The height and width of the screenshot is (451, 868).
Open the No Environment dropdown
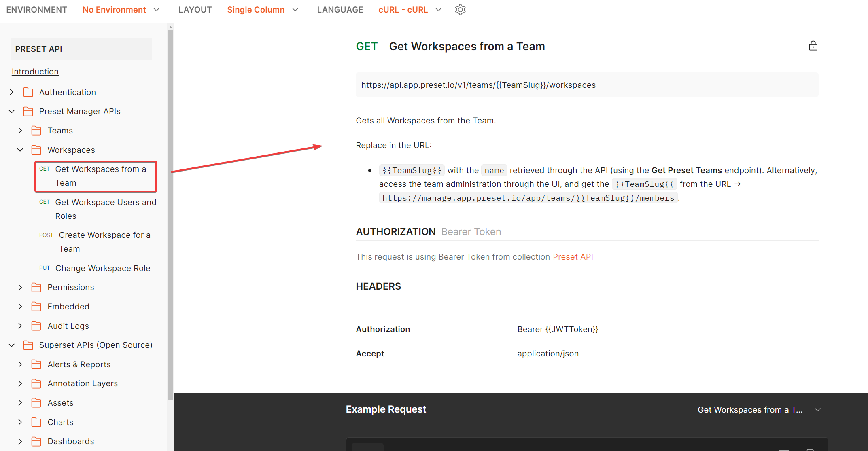[121, 9]
